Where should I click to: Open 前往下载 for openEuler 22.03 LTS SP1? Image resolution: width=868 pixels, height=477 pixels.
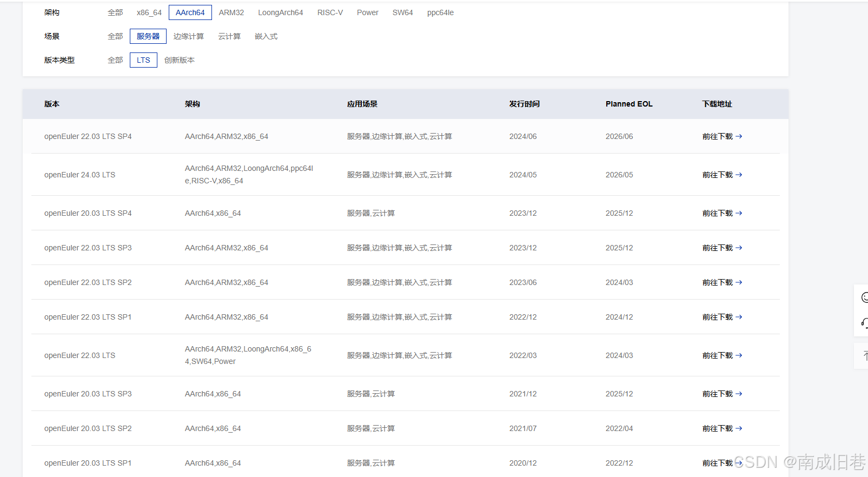click(x=723, y=317)
